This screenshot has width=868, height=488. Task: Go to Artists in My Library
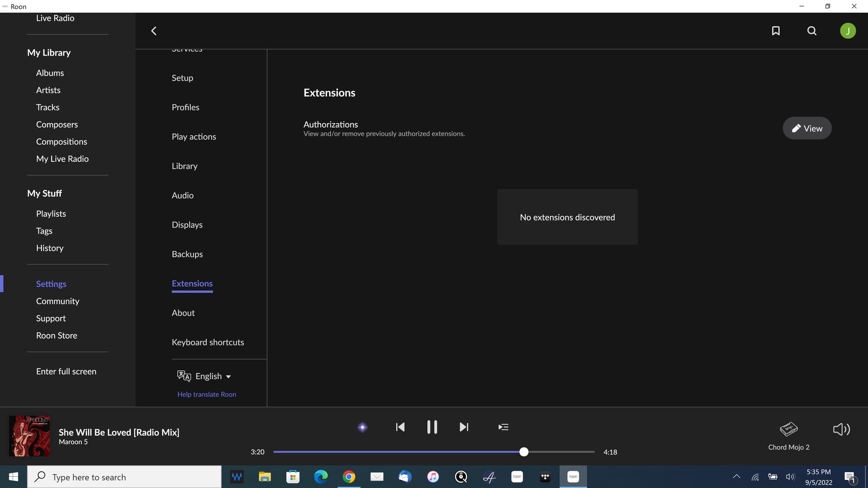click(x=48, y=90)
